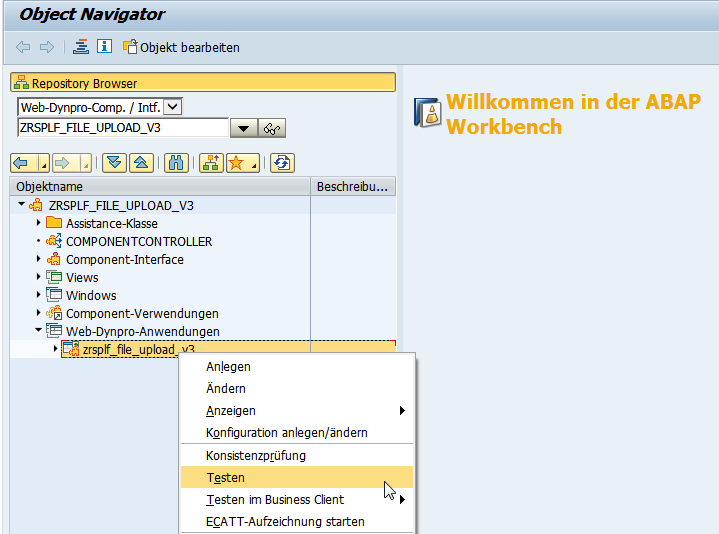Click the Beschreibu... column header
This screenshot has height=534, width=719.
pos(353,187)
